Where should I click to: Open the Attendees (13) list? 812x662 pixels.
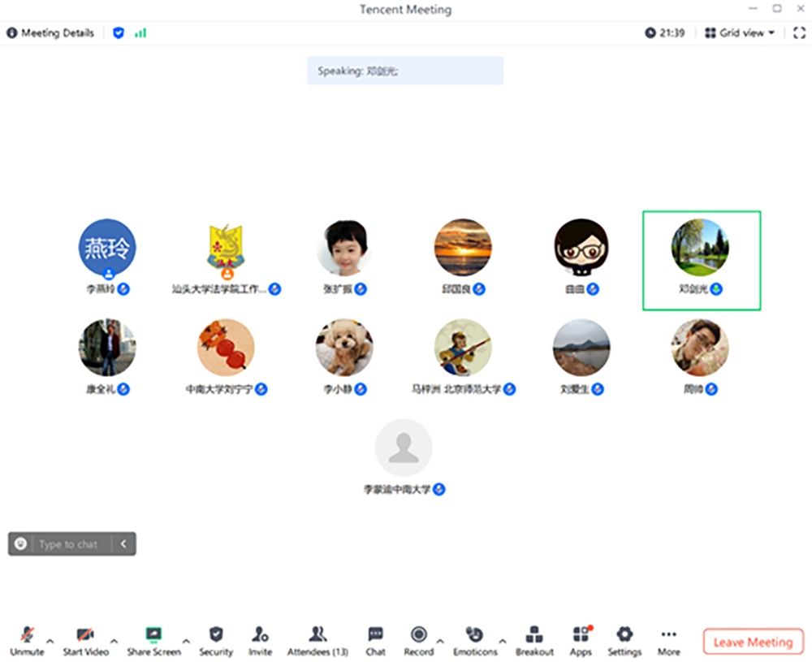pos(317,641)
